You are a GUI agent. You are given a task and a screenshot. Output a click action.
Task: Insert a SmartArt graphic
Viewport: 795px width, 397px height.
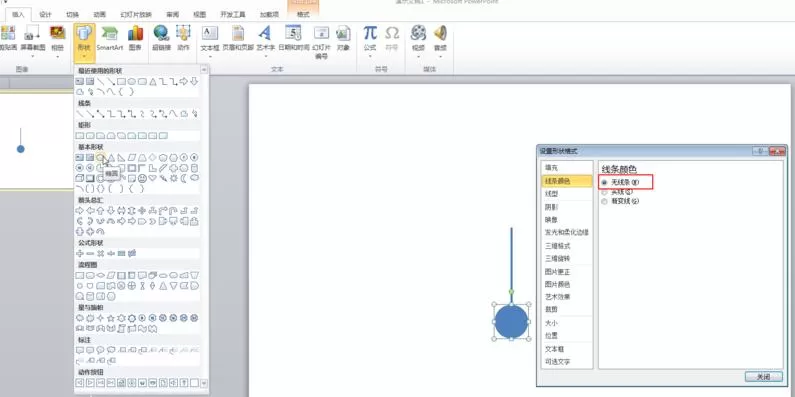pyautogui.click(x=110, y=38)
